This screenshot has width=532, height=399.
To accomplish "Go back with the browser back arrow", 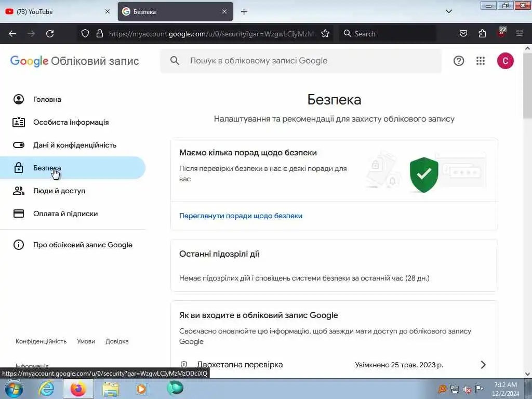I will pos(12,34).
